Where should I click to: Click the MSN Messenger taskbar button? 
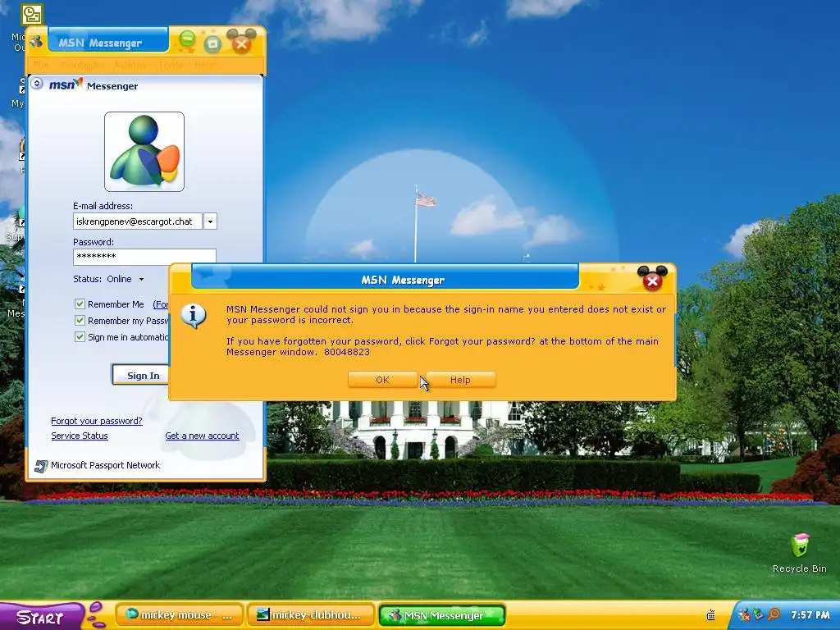442,615
